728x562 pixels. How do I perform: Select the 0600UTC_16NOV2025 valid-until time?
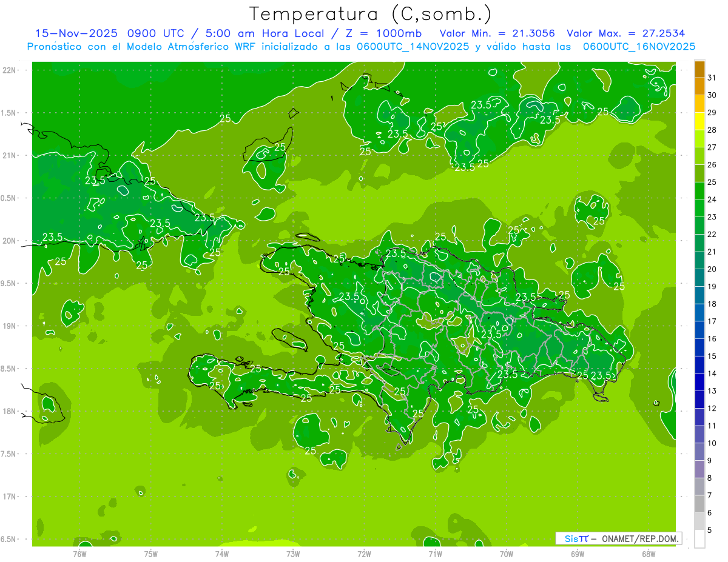click(x=639, y=47)
